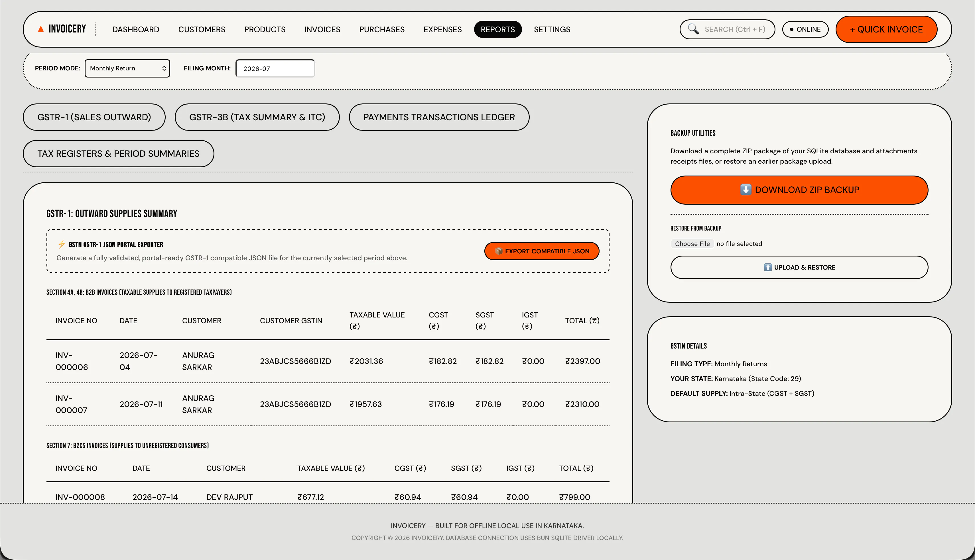This screenshot has width=975, height=560.
Task: Click date cell 2026-07-04
Action: click(x=139, y=361)
